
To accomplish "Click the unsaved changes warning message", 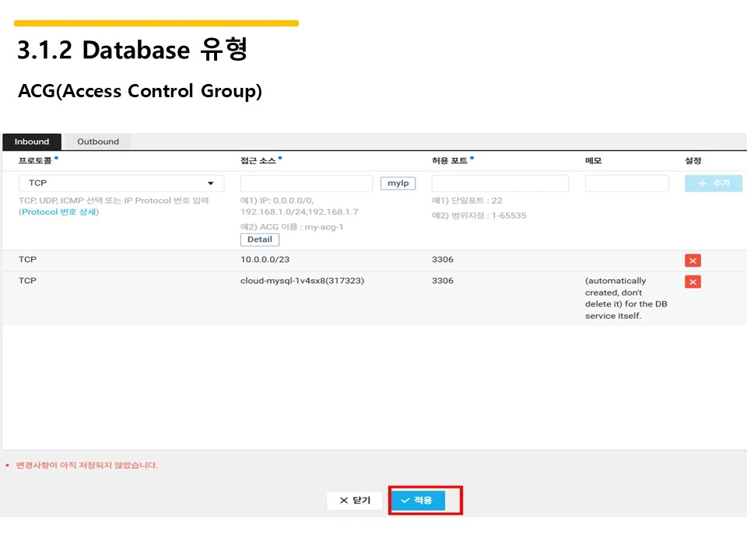I will [x=86, y=465].
